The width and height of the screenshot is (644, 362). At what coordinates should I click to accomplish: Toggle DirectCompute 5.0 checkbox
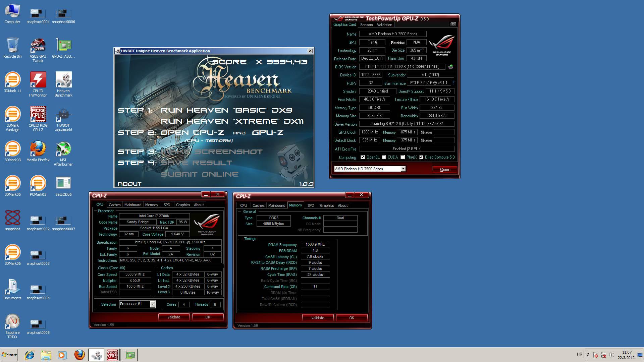(x=421, y=157)
